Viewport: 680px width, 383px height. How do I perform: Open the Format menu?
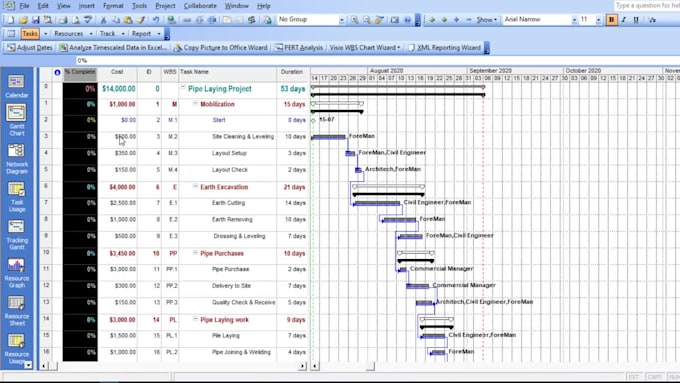[x=113, y=6]
